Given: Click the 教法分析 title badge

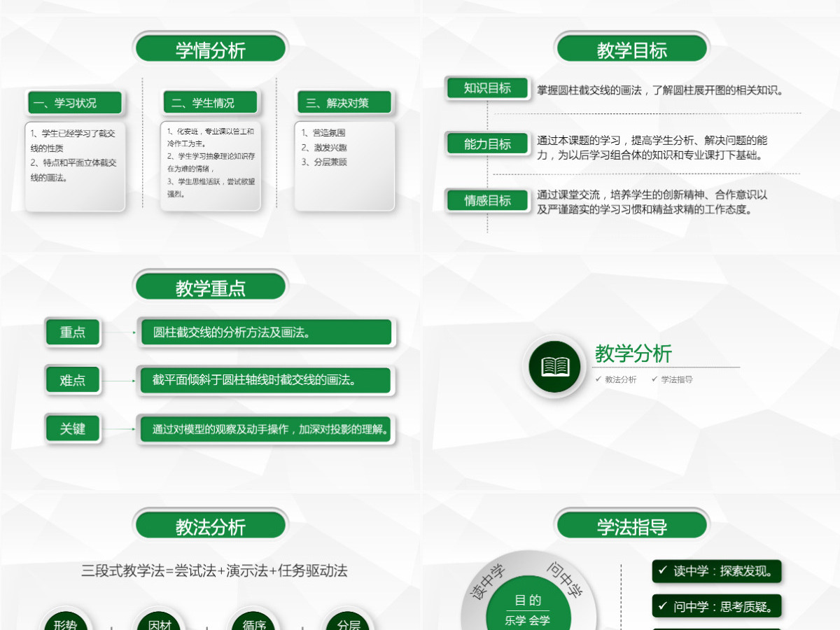Looking at the screenshot, I should [211, 526].
